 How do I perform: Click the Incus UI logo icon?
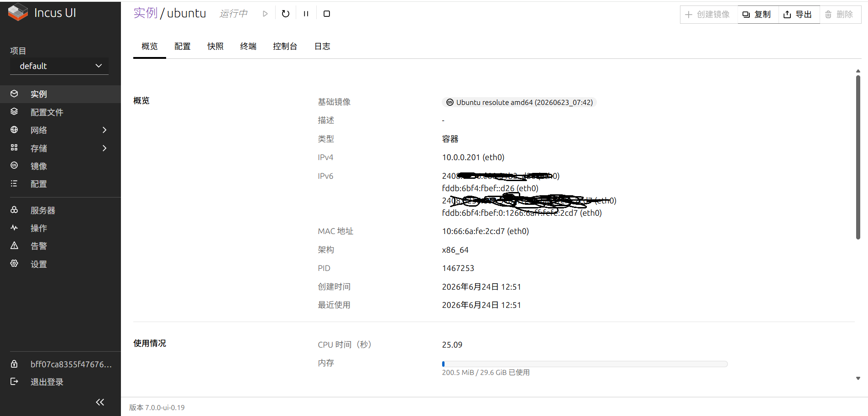tap(18, 12)
